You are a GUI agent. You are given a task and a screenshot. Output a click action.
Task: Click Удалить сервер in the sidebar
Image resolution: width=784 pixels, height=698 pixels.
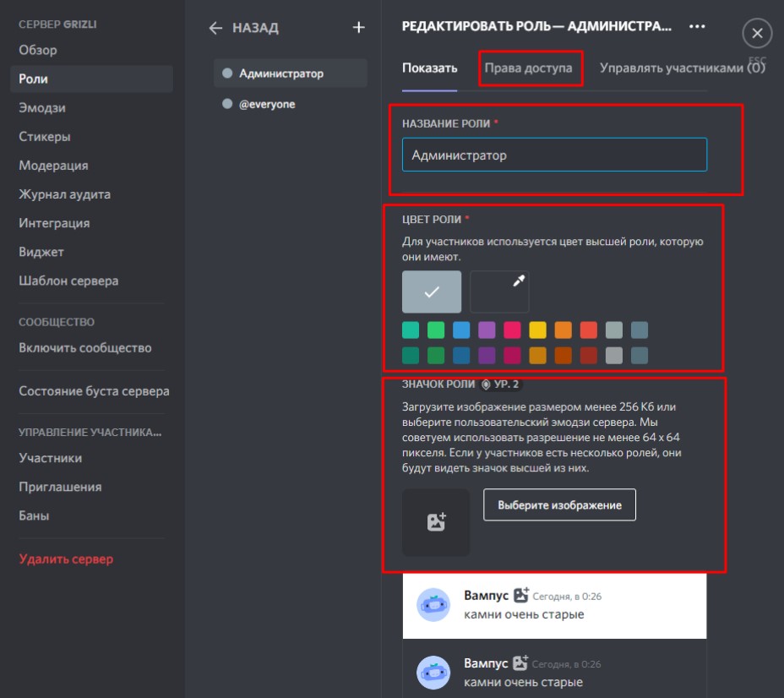click(66, 559)
